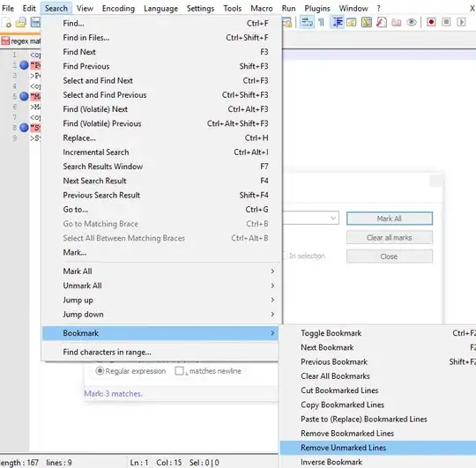This screenshot has height=468, width=476.
Task: Click the Open file folder icon
Action: [x=21, y=22]
